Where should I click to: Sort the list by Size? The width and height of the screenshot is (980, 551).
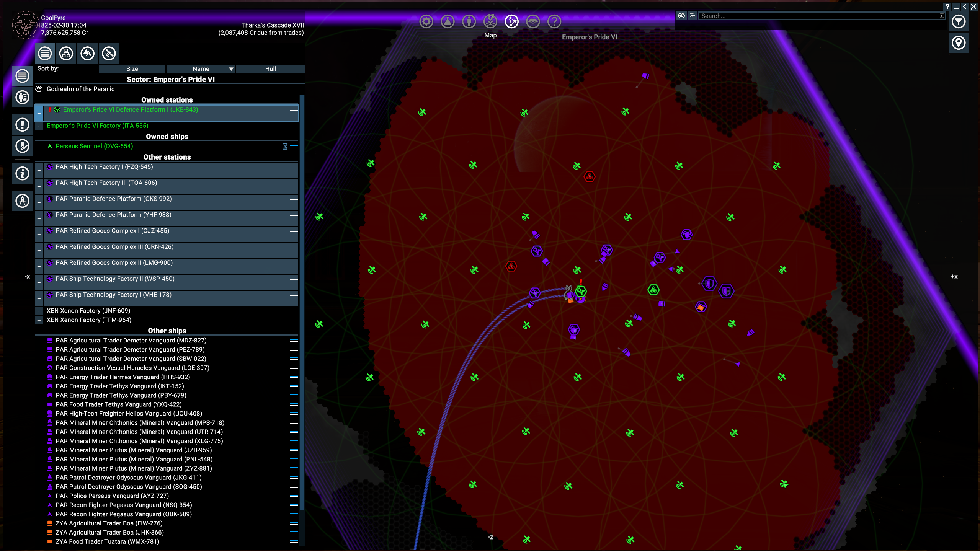[x=132, y=69]
